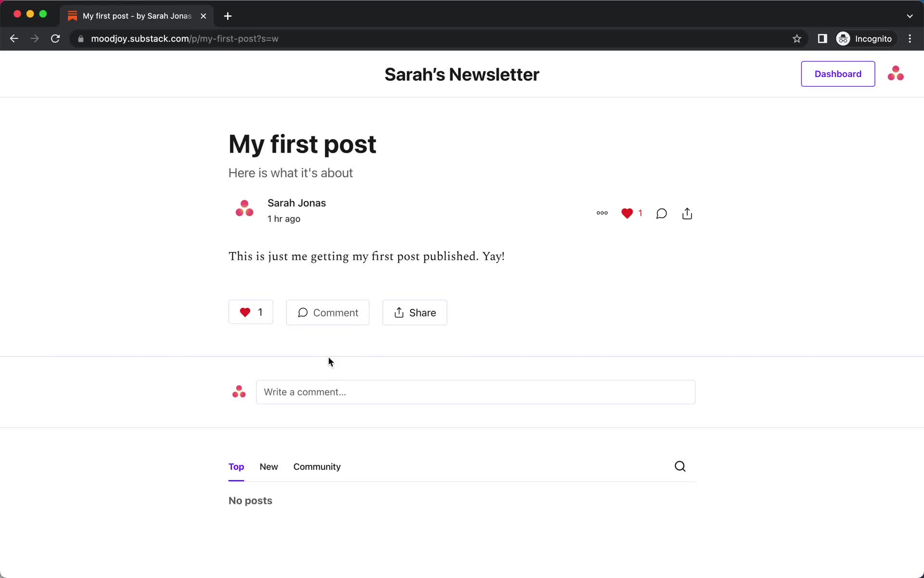Click the Share button below the post
Screen dimensions: 924x578
tap(415, 313)
